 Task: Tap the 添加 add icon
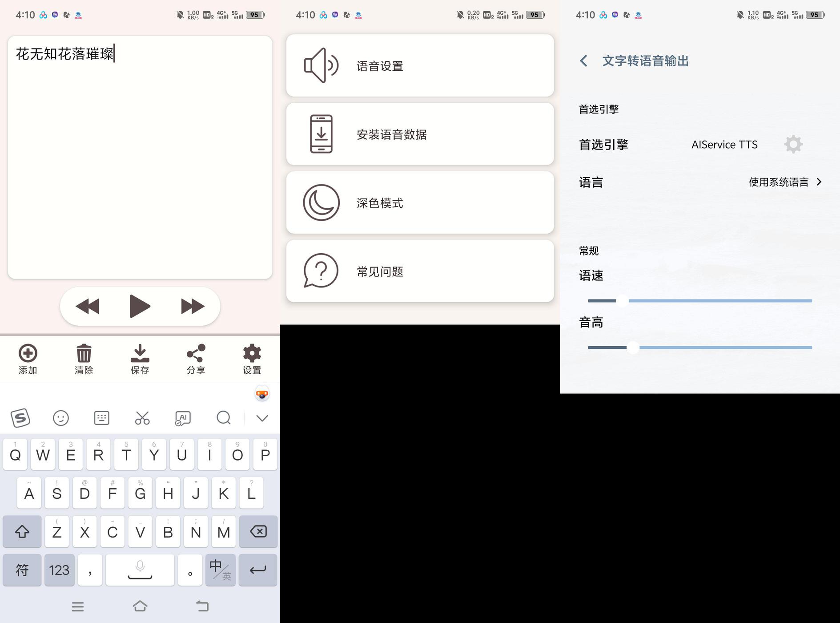28,353
